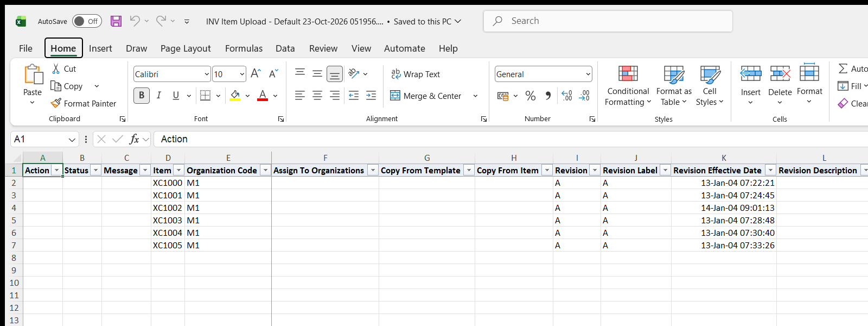Open the Fill Color palette arrow
Image resolution: width=868 pixels, height=326 pixels.
(247, 96)
